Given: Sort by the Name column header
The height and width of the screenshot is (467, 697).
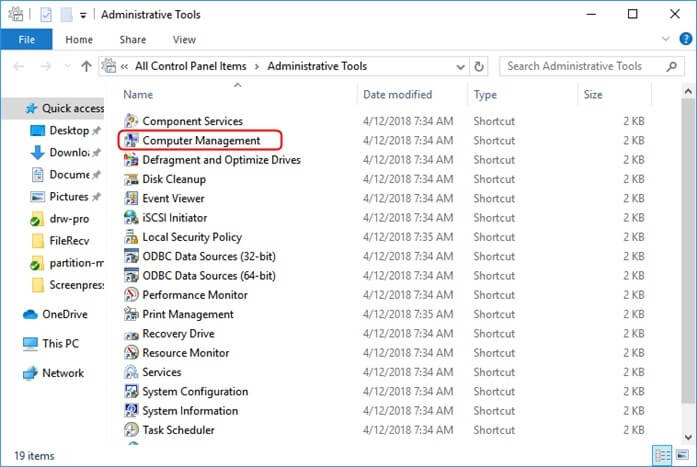Looking at the screenshot, I should pos(238,94).
